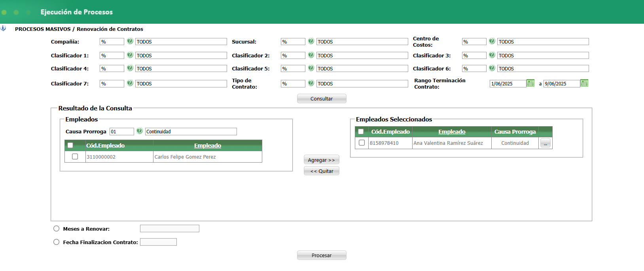Open lookup icon for Tipo de Contrato
Screen dimensions: 644x271
(311, 83)
